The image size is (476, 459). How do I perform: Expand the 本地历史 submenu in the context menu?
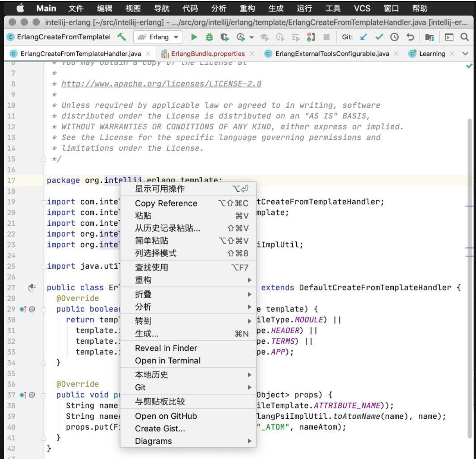coord(188,375)
